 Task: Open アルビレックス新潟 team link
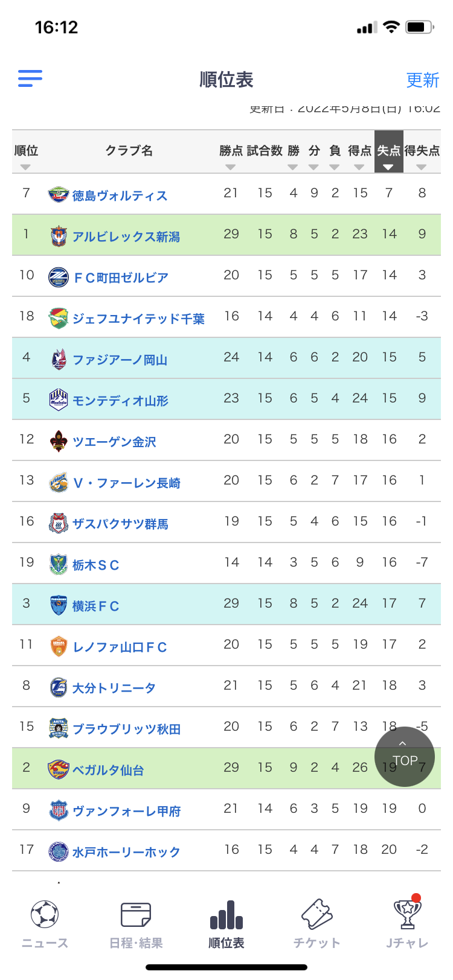tap(126, 237)
